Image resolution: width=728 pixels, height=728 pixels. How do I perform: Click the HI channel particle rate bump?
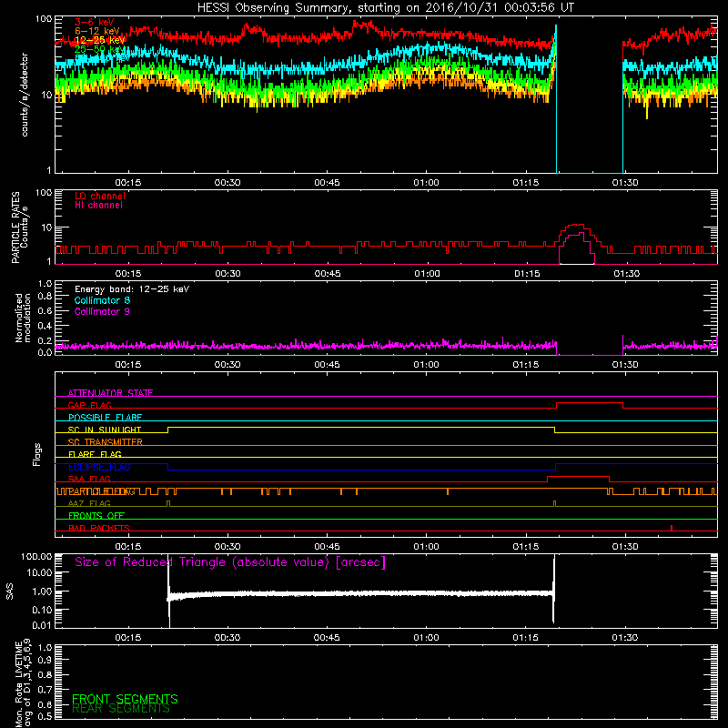pyautogui.click(x=577, y=248)
